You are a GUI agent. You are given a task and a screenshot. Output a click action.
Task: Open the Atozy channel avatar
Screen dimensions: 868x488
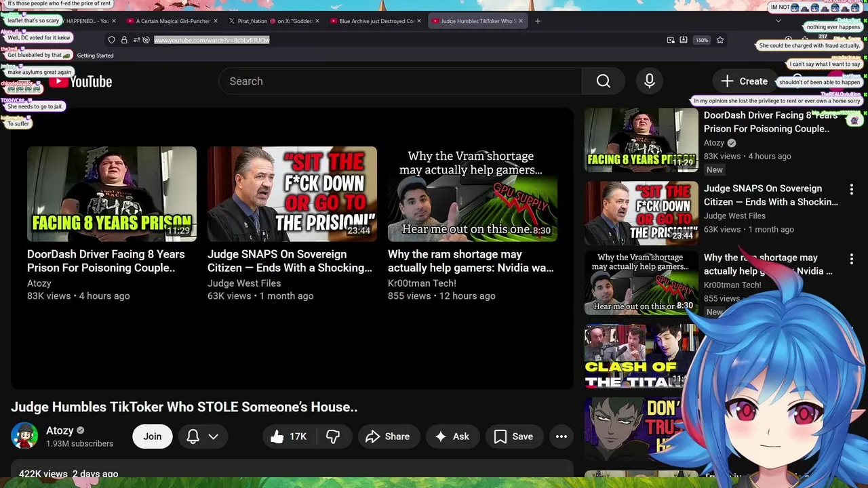click(x=24, y=436)
